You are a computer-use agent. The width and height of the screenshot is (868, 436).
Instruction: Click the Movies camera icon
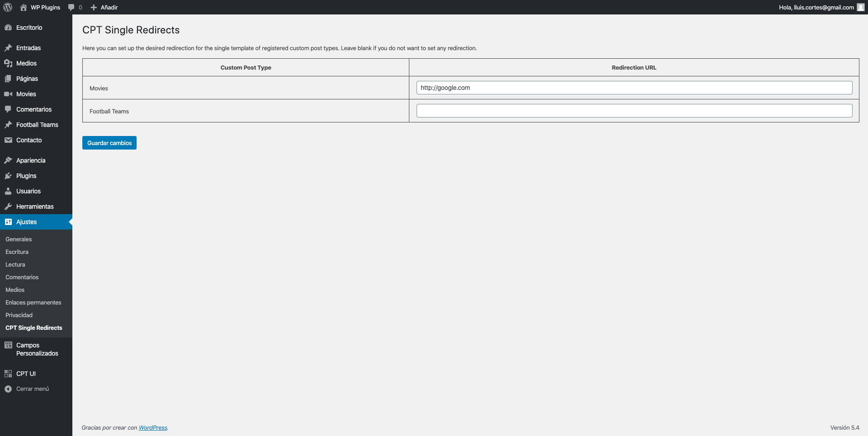click(x=8, y=94)
